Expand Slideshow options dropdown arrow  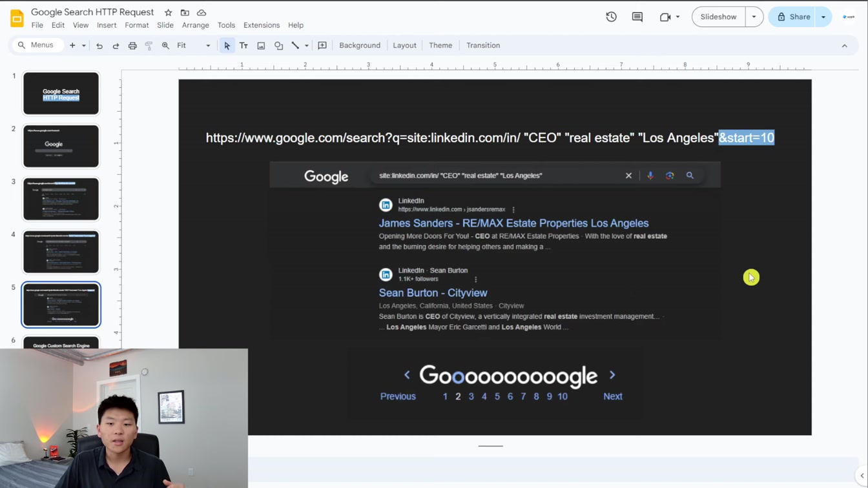pyautogui.click(x=754, y=17)
